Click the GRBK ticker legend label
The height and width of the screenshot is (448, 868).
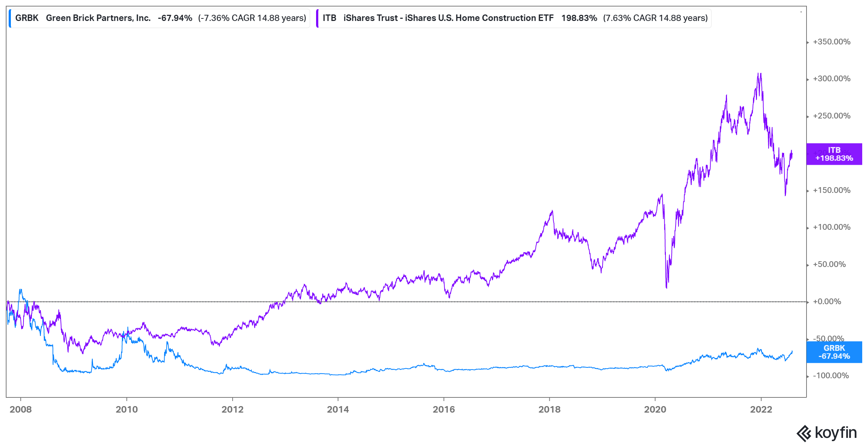27,18
